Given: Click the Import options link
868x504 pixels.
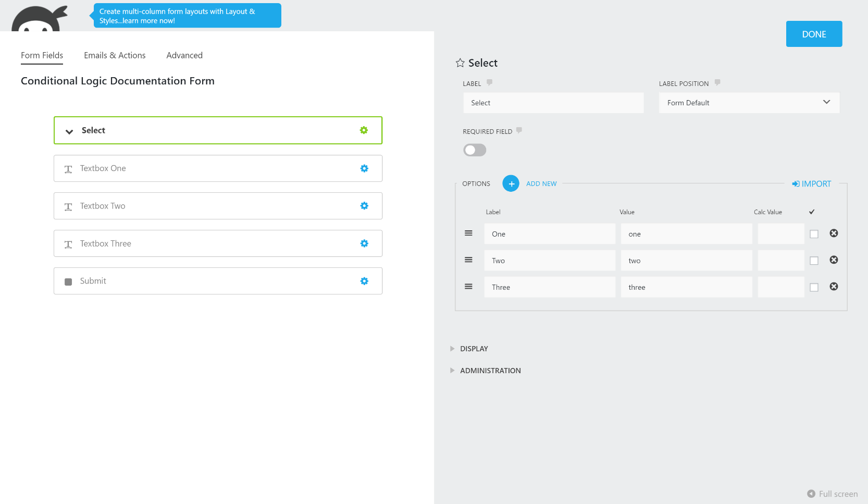Looking at the screenshot, I should pyautogui.click(x=812, y=183).
